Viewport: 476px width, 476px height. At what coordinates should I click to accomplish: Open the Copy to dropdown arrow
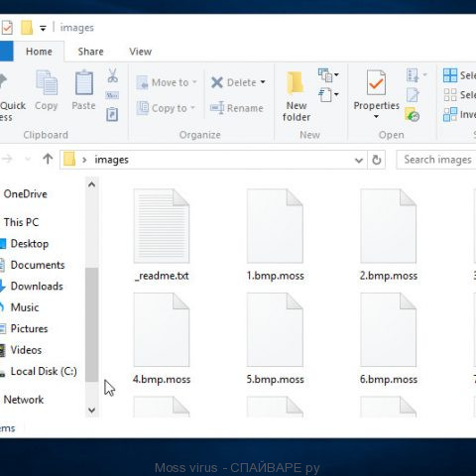tap(192, 108)
